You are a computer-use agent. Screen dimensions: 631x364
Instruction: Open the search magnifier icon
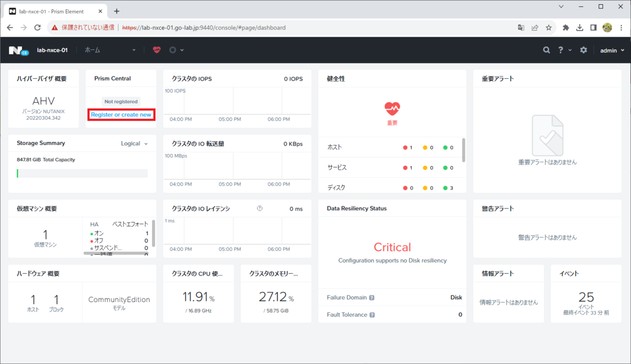(x=547, y=50)
